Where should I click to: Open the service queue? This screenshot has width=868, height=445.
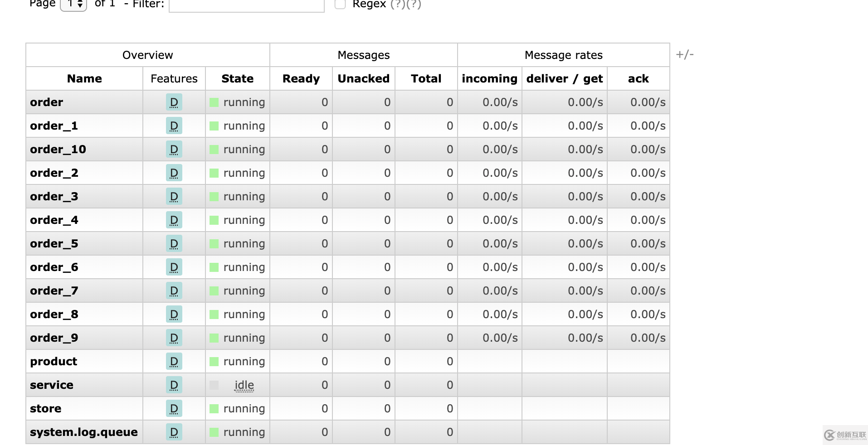[52, 385]
